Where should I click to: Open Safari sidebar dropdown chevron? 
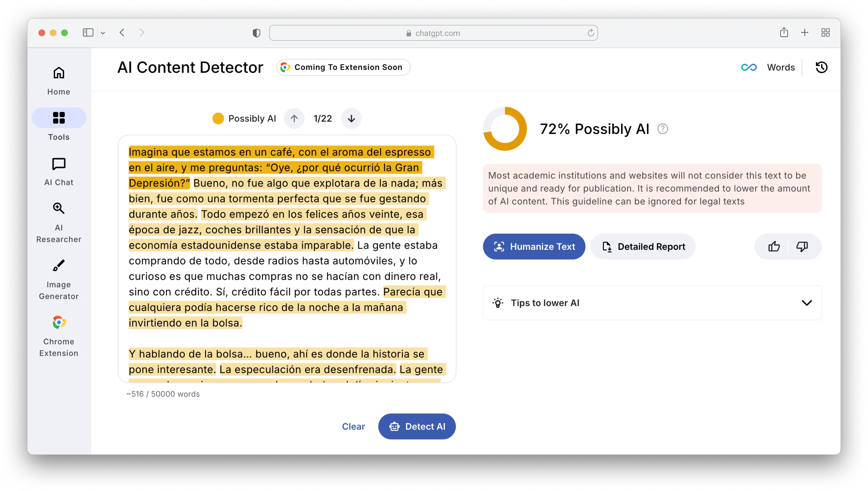[103, 33]
